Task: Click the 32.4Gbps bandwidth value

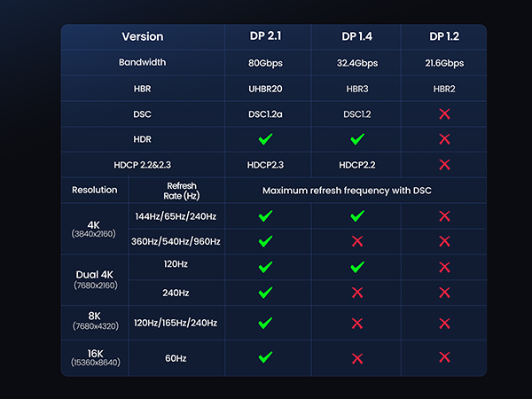Action: 357,63
